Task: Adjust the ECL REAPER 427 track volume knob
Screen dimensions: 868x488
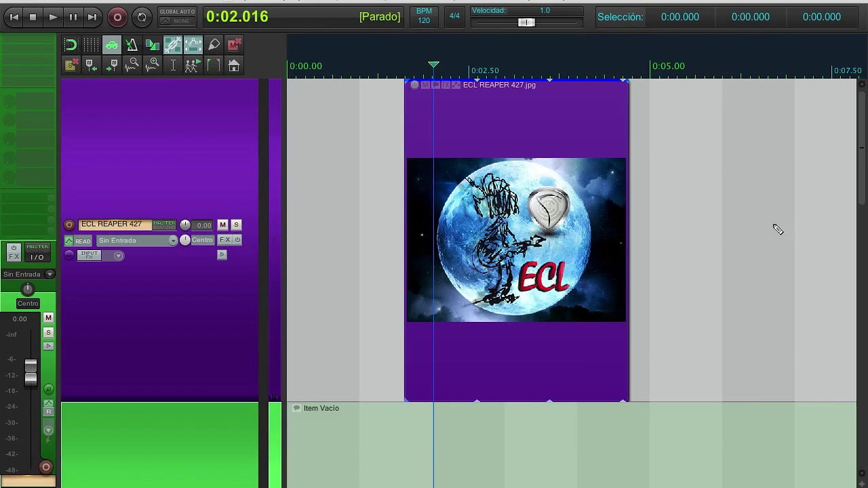Action: pyautogui.click(x=185, y=225)
